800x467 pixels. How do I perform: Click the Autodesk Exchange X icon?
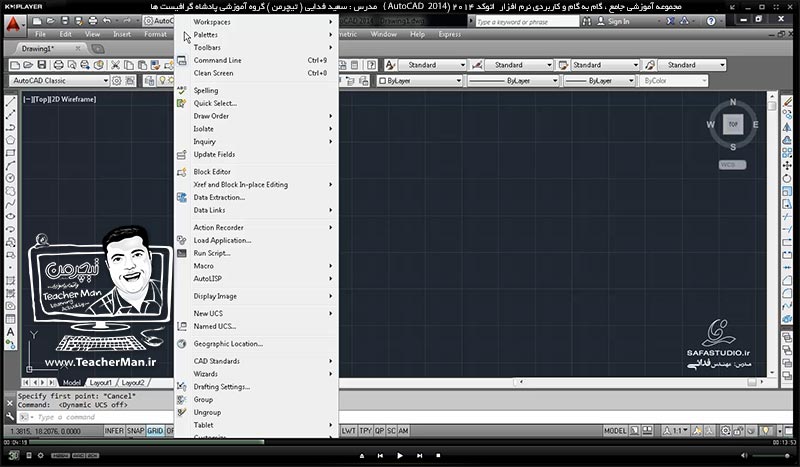[x=670, y=21]
